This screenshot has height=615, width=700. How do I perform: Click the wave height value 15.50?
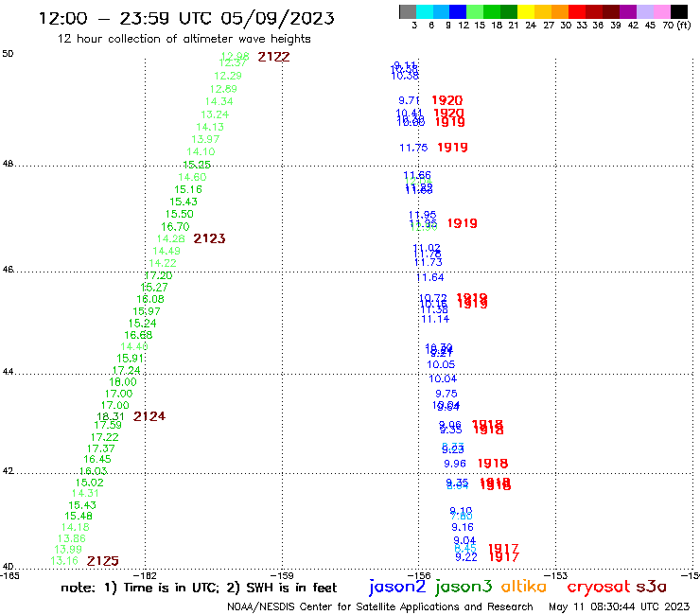point(180,214)
